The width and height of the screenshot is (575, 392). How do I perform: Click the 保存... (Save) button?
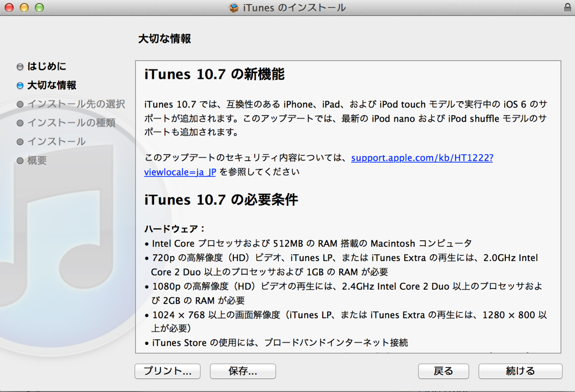point(243,371)
